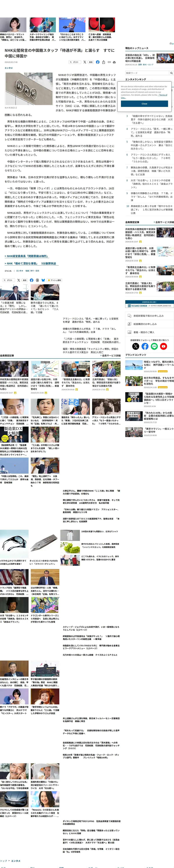This screenshot has width=174, height=868.
Task: Open 福岡・博多の商業施設「キャナルシティ博多」link
Action: (x=90, y=350)
